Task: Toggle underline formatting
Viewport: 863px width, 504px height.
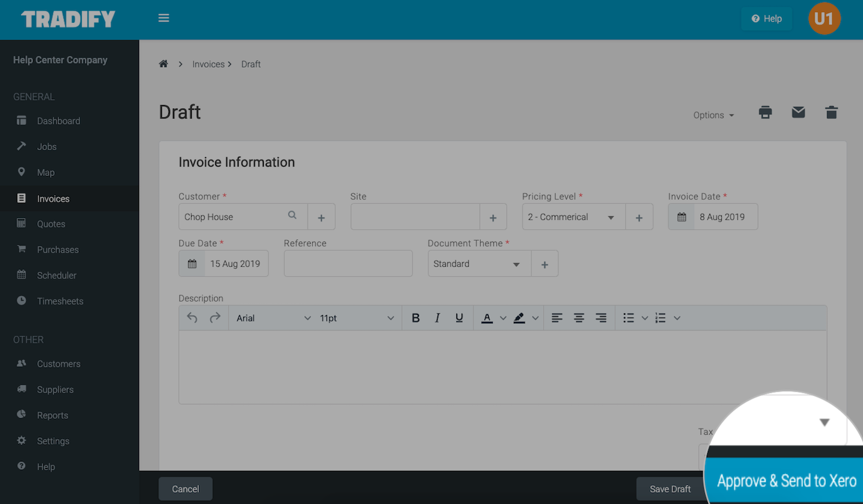Action: click(x=459, y=318)
